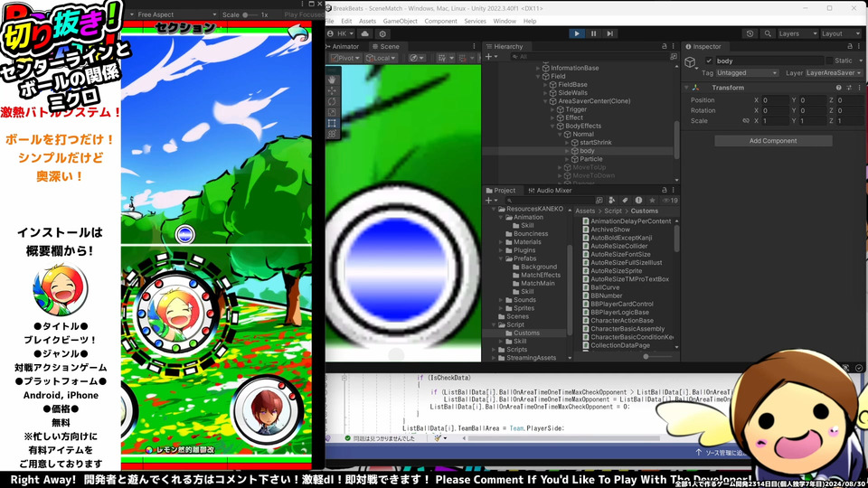Open the Transform component kebab menu
Viewport: 868px width, 488px height.
pyautogui.click(x=859, y=88)
